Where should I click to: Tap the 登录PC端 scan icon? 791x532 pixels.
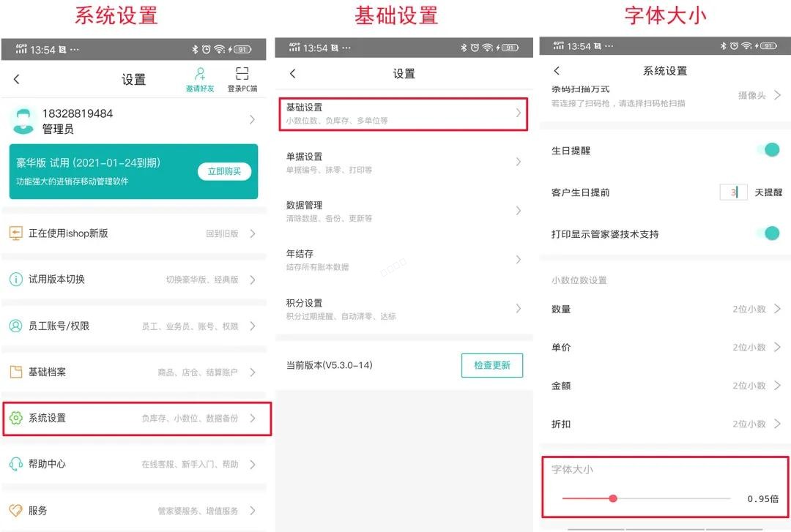(242, 74)
